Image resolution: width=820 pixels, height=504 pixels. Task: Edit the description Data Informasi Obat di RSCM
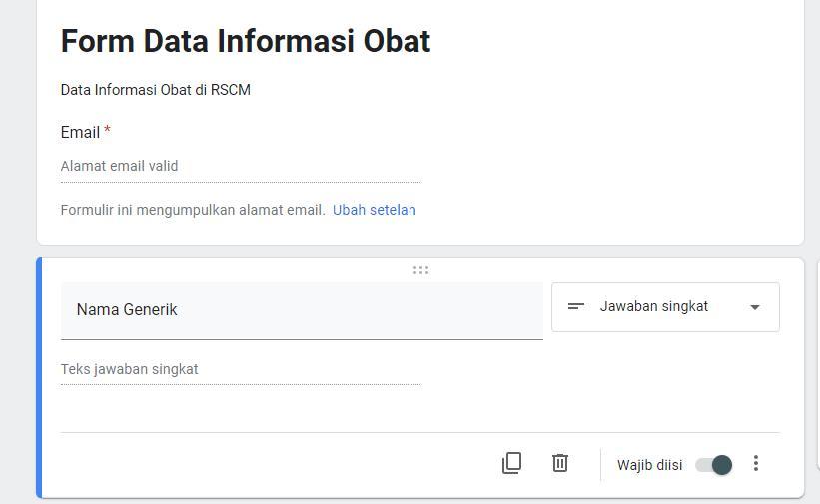156,90
